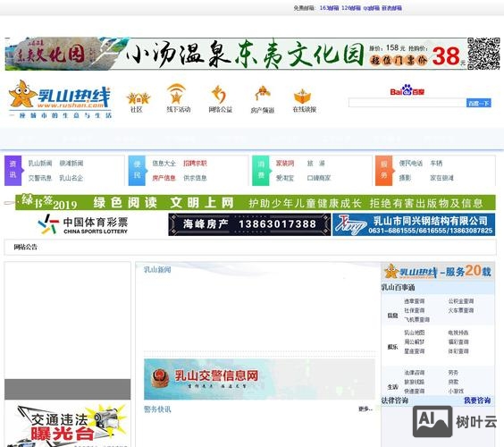Open the 星座查询 link
Image resolution: width=504 pixels, height=447 pixels.
pos(415,351)
